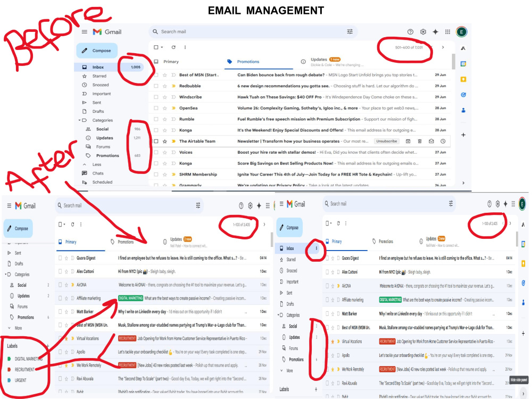Open search options in top Gmail search bar

coord(350,31)
